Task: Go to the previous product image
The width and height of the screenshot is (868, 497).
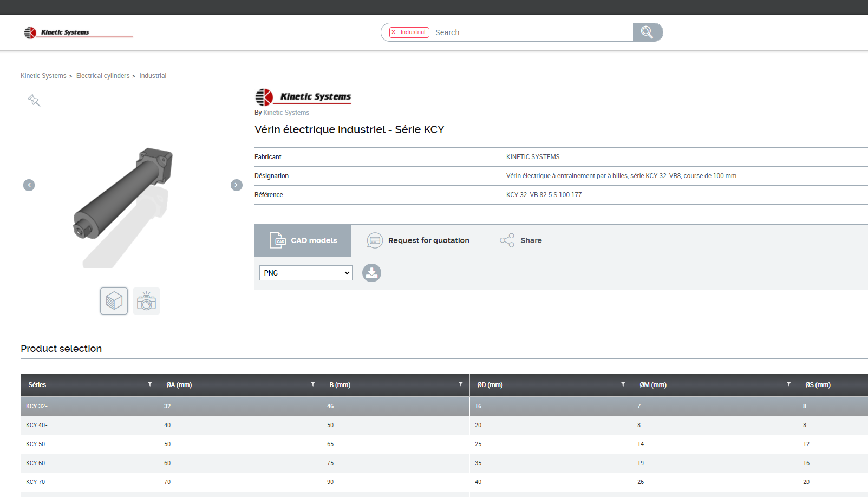Action: tap(29, 185)
